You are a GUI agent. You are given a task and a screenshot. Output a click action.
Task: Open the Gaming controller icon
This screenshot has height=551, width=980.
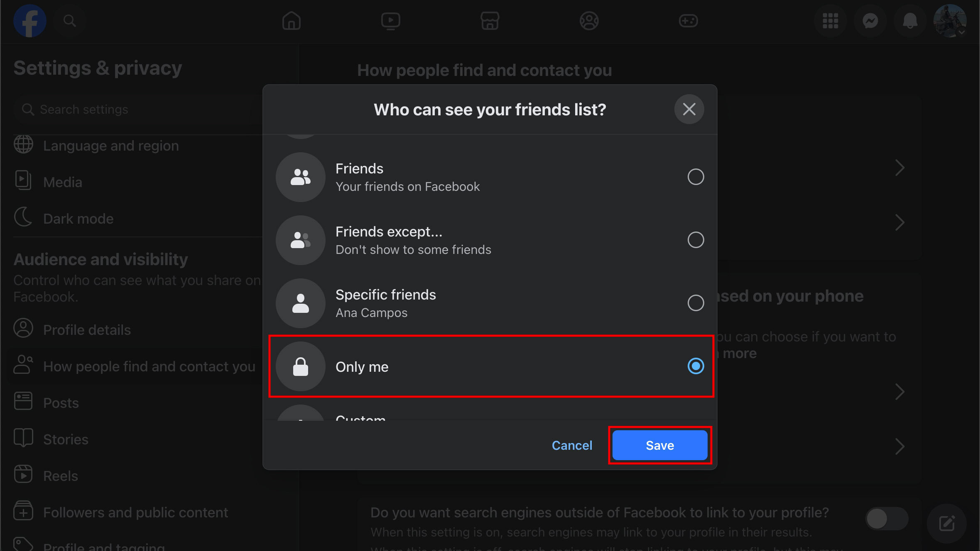point(688,21)
